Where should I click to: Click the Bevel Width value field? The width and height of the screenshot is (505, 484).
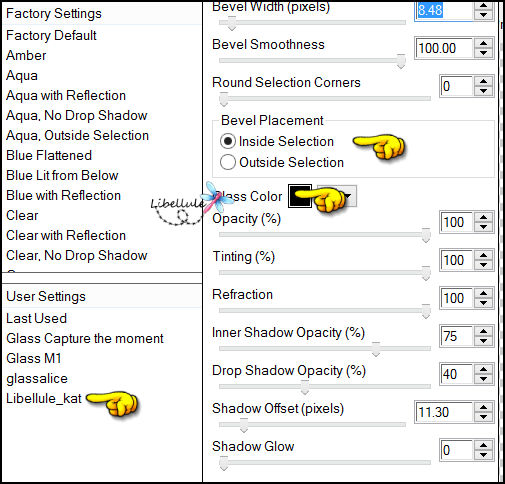444,11
